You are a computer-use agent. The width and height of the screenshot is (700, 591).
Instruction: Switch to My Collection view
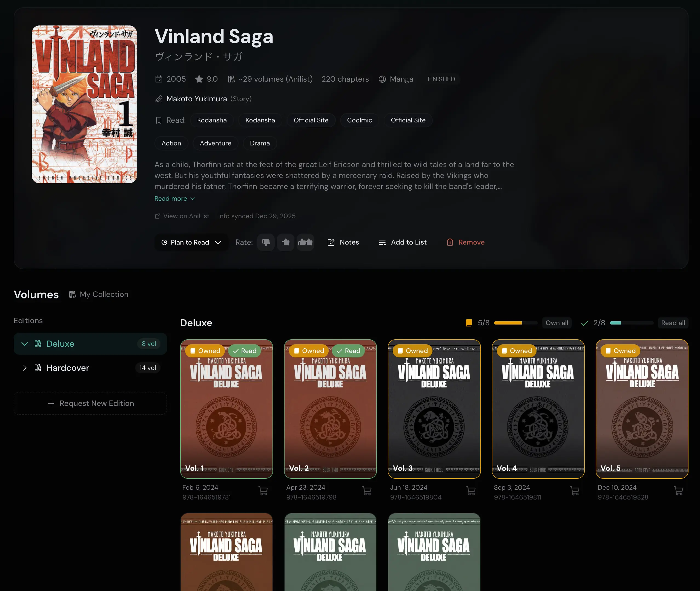[x=99, y=294]
